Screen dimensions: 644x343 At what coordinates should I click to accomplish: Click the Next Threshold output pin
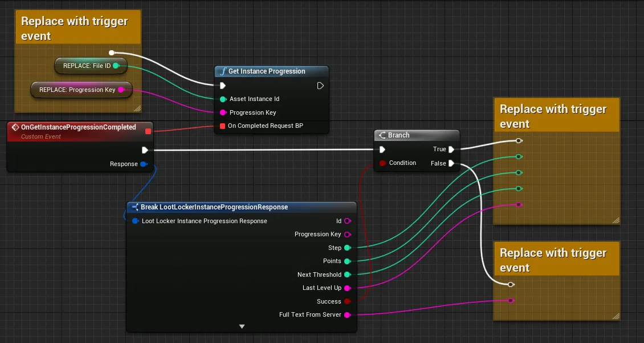(348, 275)
